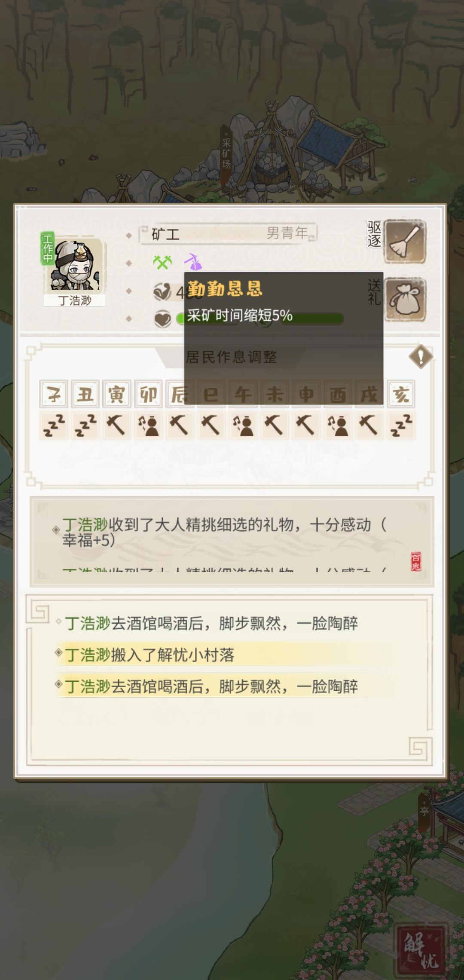
Task: Tap the gift bag (送礼) icon
Action: pos(405,300)
